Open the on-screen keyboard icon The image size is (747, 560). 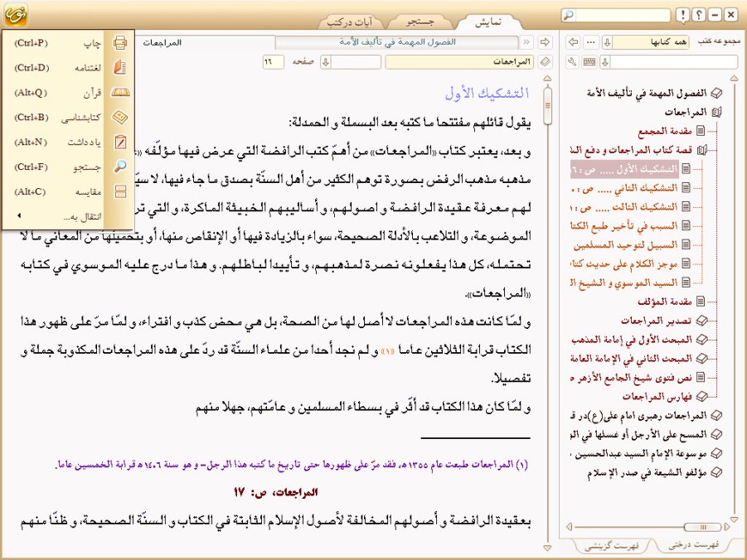[589, 62]
